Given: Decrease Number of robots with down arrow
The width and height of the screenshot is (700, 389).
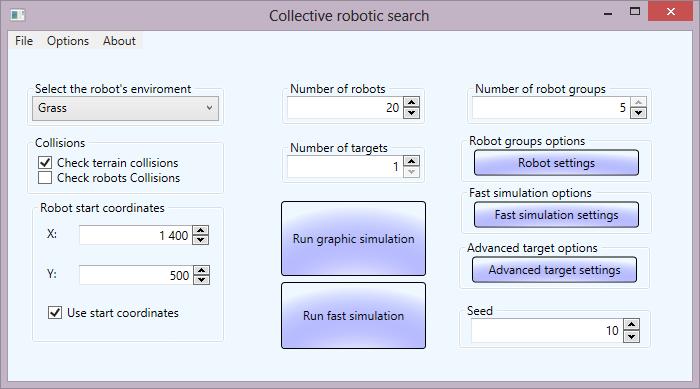Looking at the screenshot, I should tap(411, 113).
